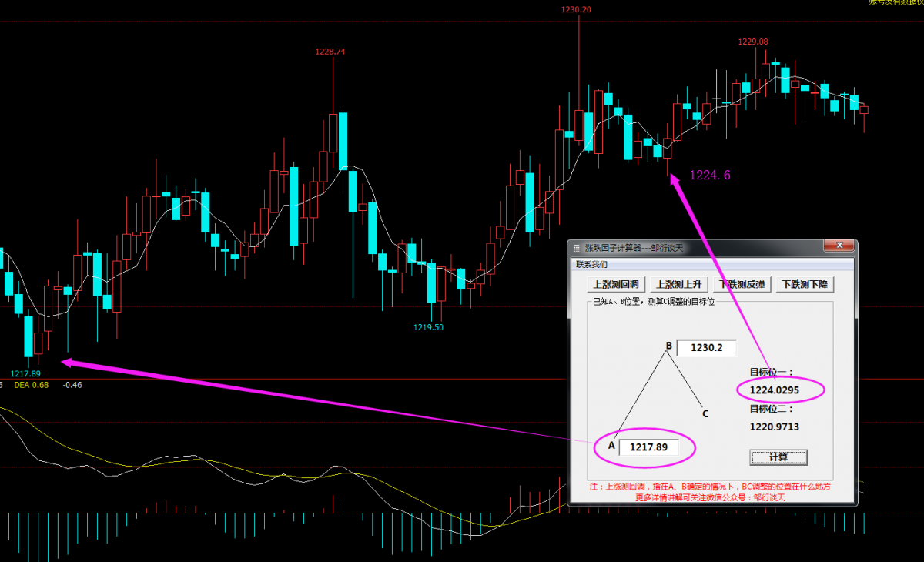Close the 涨跌因子计算器 window

click(839, 246)
